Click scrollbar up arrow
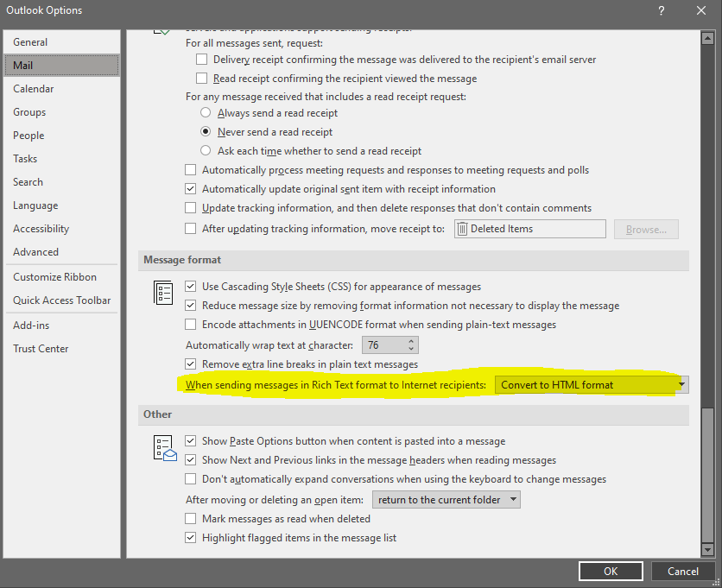This screenshot has width=722, height=588. tap(707, 38)
